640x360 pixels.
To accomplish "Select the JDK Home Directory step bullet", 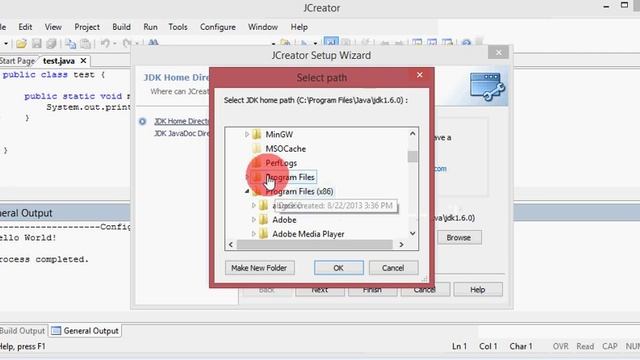I will pyautogui.click(x=142, y=121).
